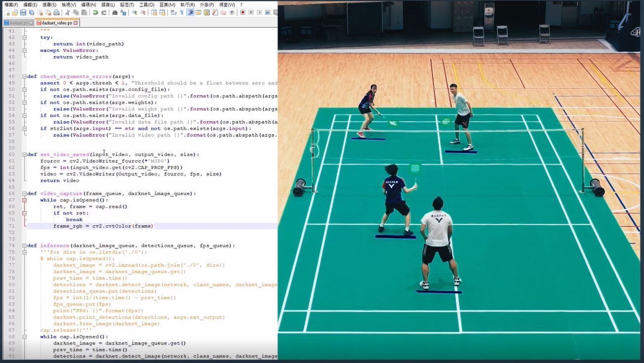This screenshot has width=644, height=363.
Task: Collapse the inference function fold marker
Action: [24, 245]
